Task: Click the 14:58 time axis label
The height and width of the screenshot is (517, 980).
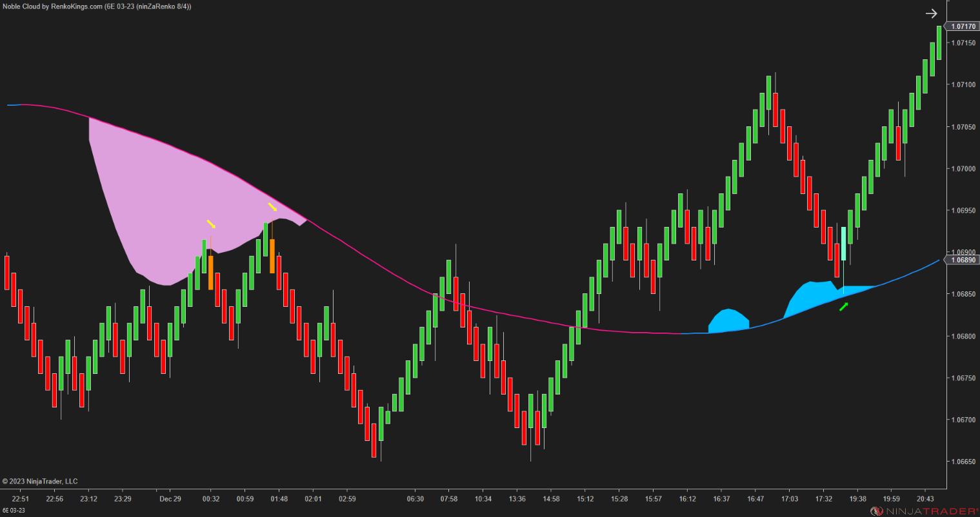Action: pyautogui.click(x=551, y=498)
